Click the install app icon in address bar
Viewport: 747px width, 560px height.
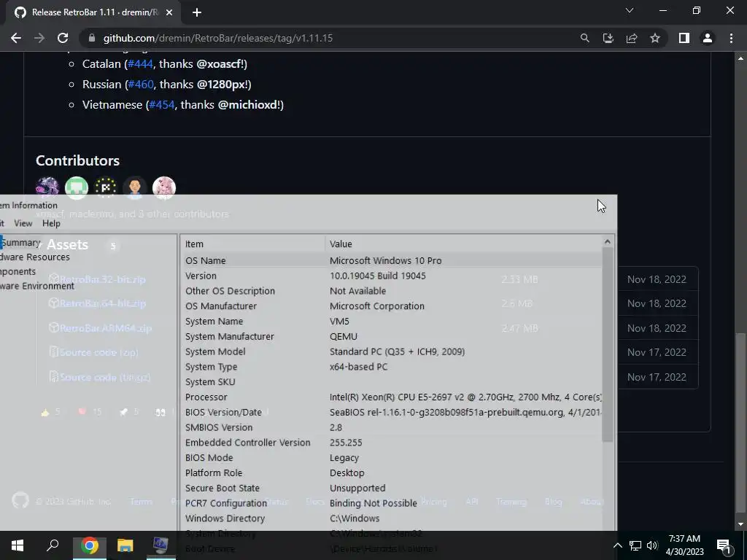[608, 38]
